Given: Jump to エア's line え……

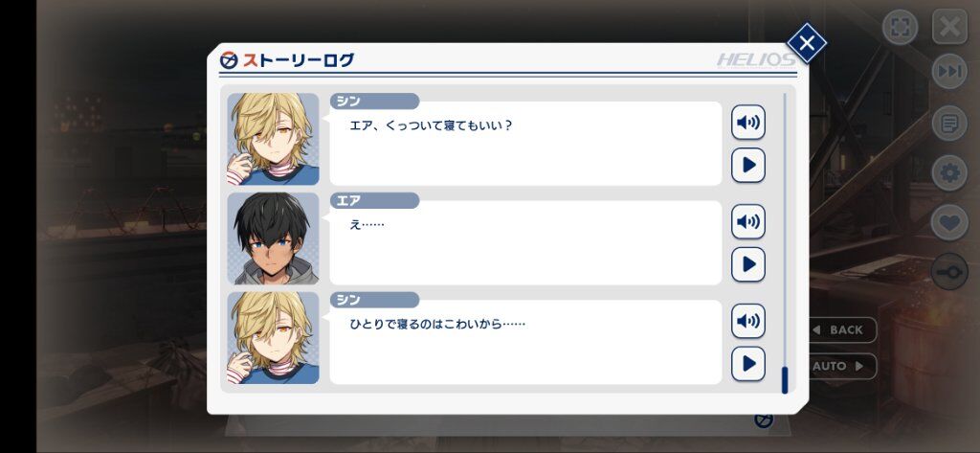Looking at the screenshot, I should pos(748,264).
